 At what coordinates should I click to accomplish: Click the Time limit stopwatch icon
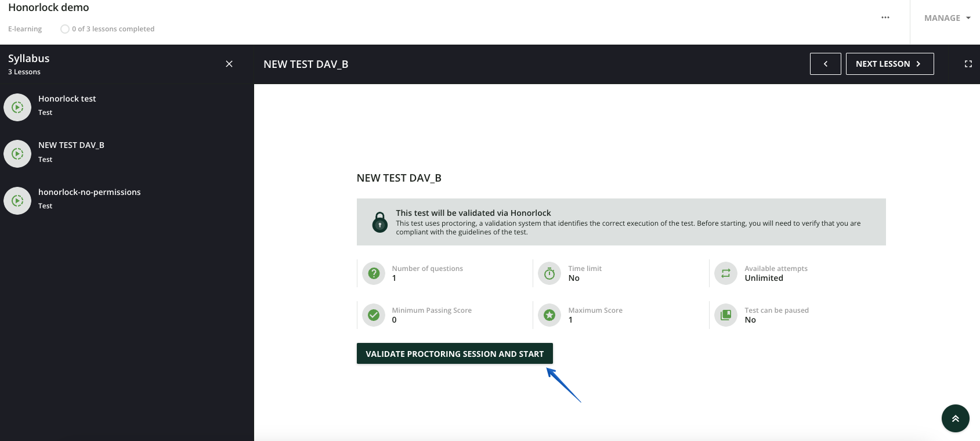pos(549,273)
